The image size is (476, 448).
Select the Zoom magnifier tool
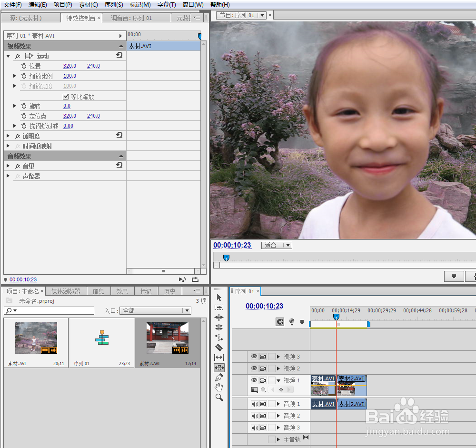pos(219,397)
